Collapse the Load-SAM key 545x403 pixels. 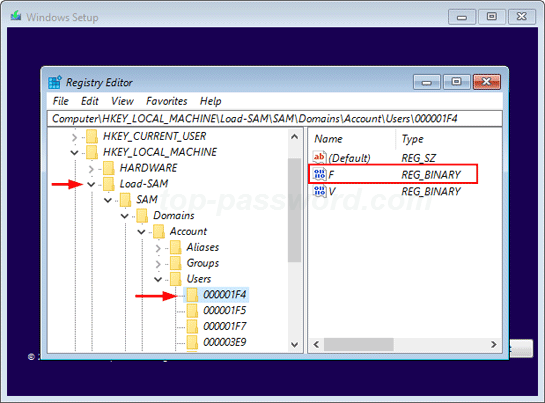(91, 184)
